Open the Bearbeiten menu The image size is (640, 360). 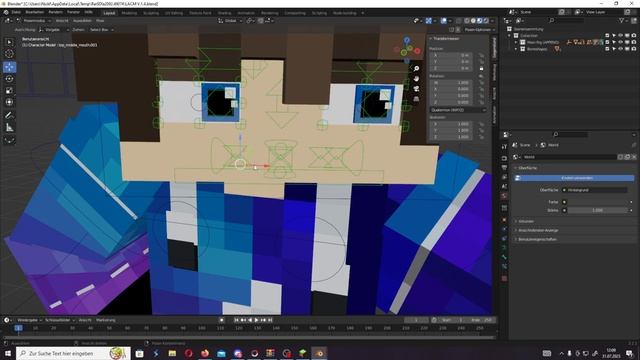[x=34, y=12]
